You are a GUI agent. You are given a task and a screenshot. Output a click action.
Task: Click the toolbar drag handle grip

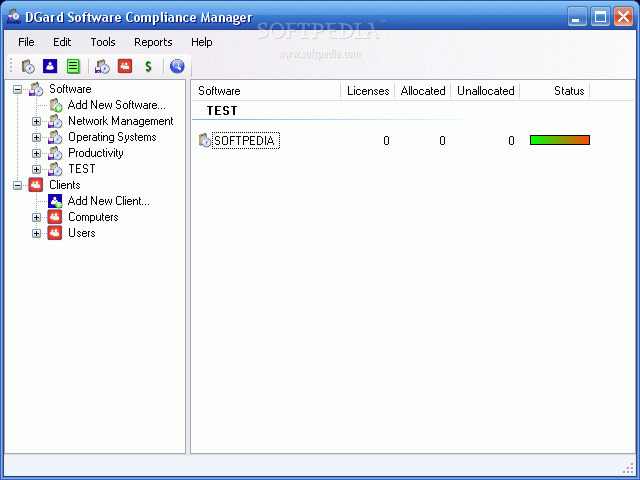pos(11,66)
